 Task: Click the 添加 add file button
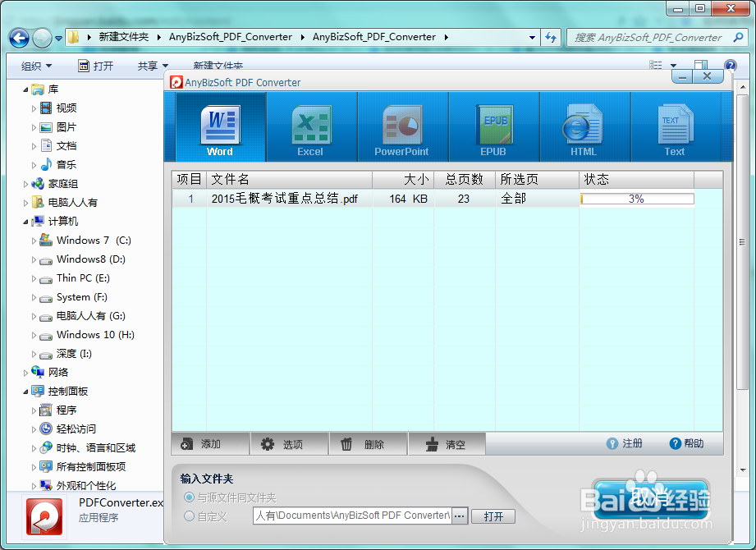click(210, 444)
